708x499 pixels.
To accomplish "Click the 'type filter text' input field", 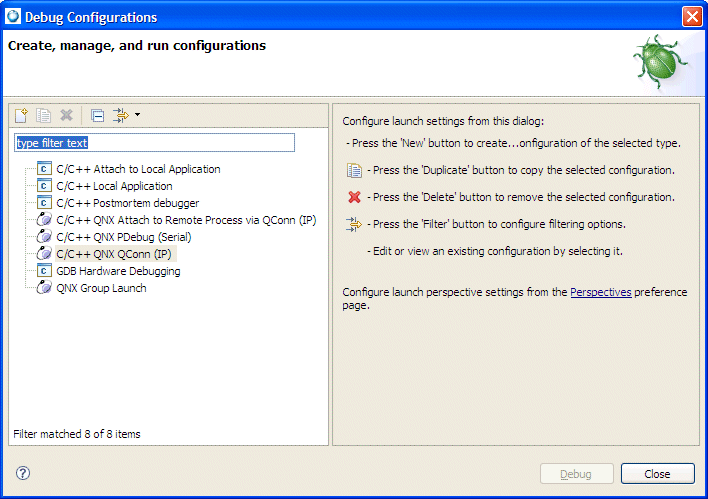I will [x=155, y=143].
